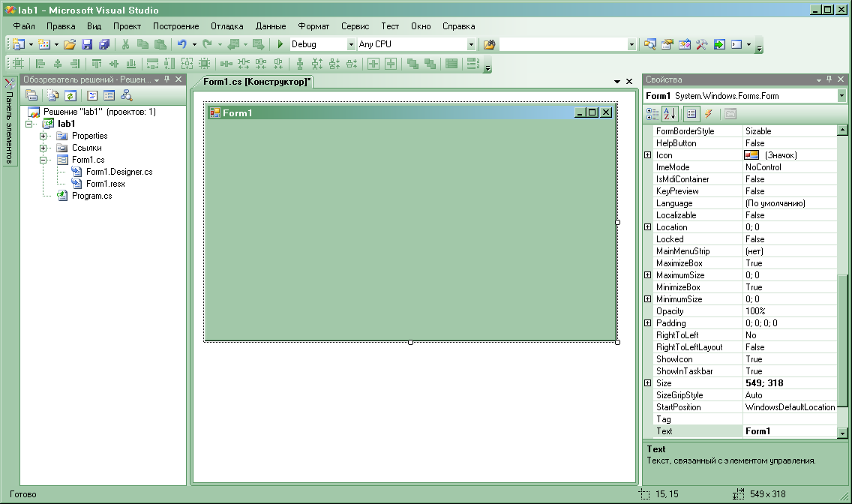Viewport: 852px width, 504px height.
Task: Click Show All Files in Solution Explorer
Action: point(52,95)
